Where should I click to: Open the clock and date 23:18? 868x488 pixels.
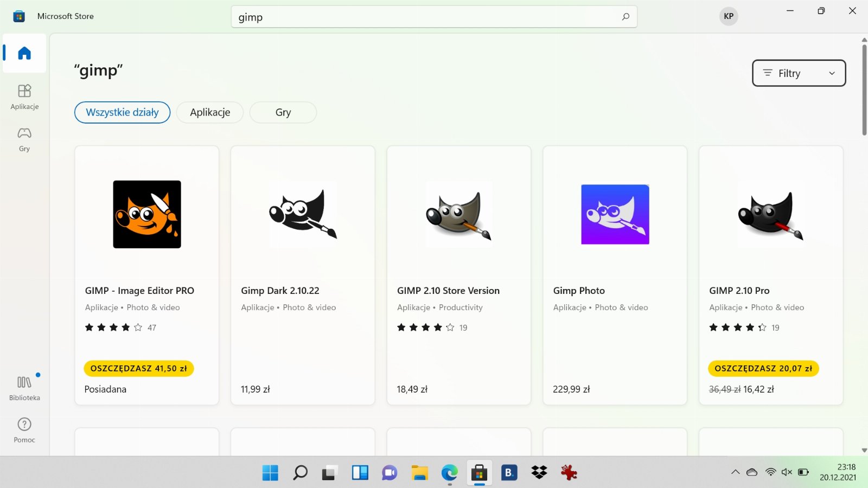tap(838, 472)
